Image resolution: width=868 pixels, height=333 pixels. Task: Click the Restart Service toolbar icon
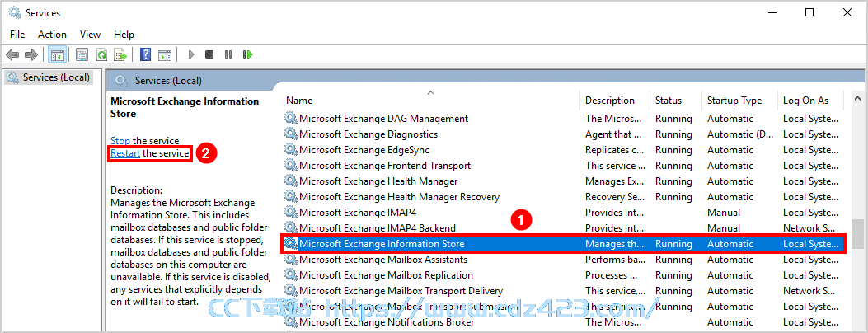point(247,54)
